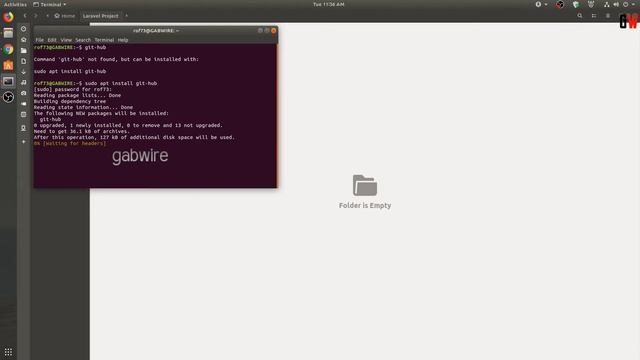Open the Terminal File menu
The width and height of the screenshot is (640, 360).
pos(40,40)
